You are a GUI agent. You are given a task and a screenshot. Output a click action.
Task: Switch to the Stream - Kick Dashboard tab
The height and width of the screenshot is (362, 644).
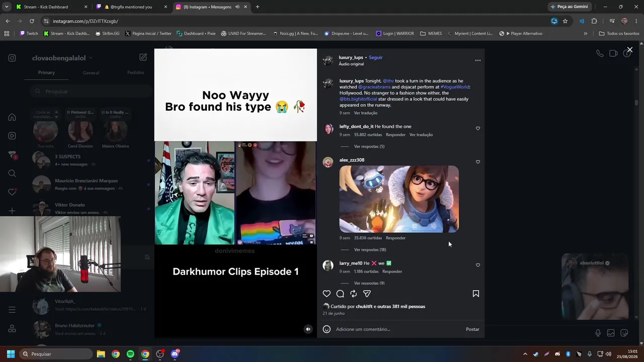(x=52, y=7)
